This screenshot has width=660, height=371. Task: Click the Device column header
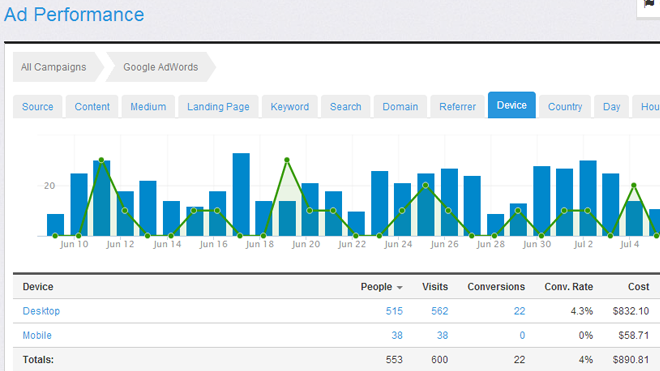point(38,287)
